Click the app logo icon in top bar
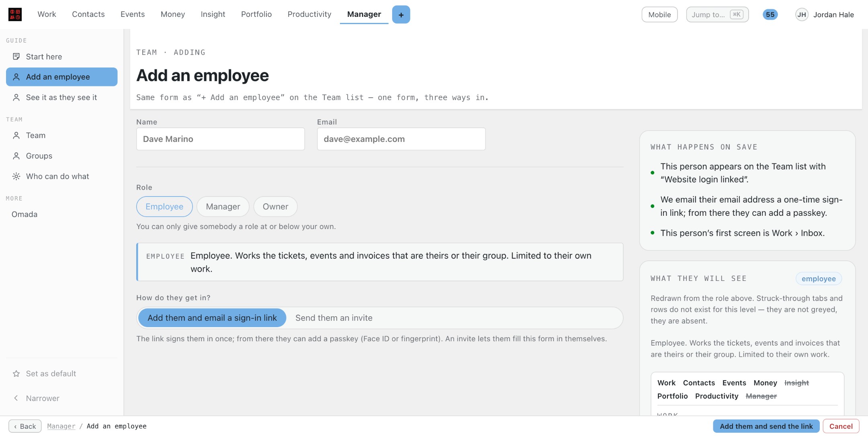The width and height of the screenshot is (868, 436). point(15,14)
